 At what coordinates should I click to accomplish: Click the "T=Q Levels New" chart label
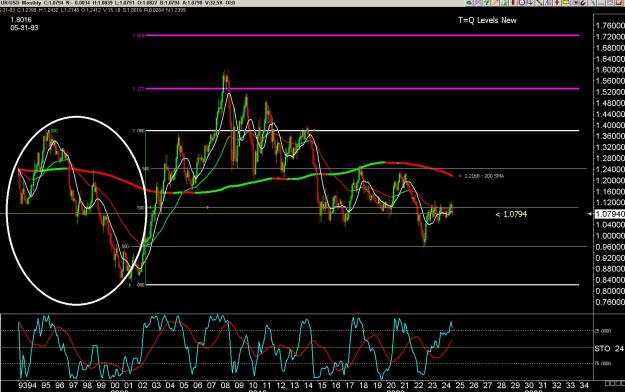tap(487, 20)
